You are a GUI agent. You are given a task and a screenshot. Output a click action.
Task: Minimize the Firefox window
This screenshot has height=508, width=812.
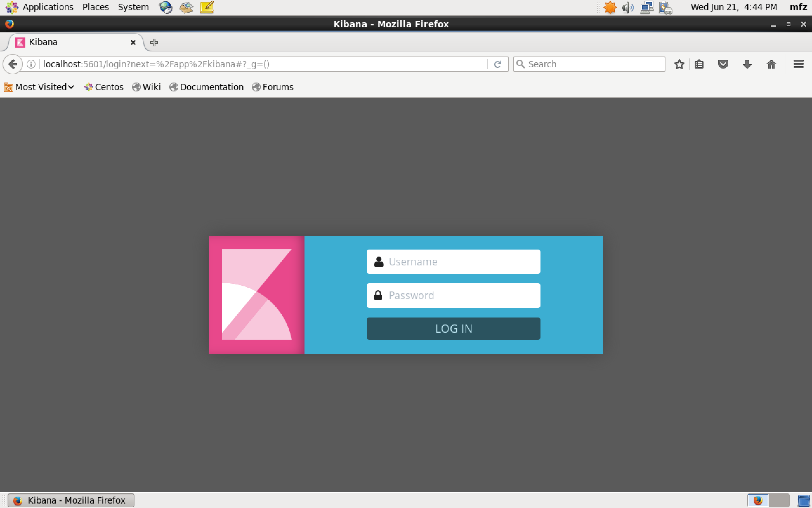773,24
